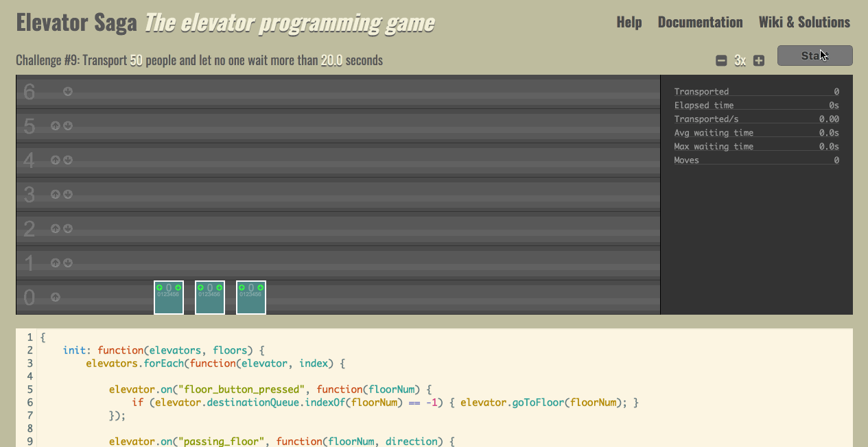The image size is (868, 447).
Task: Click the up call button on floor 0
Action: pos(56,297)
